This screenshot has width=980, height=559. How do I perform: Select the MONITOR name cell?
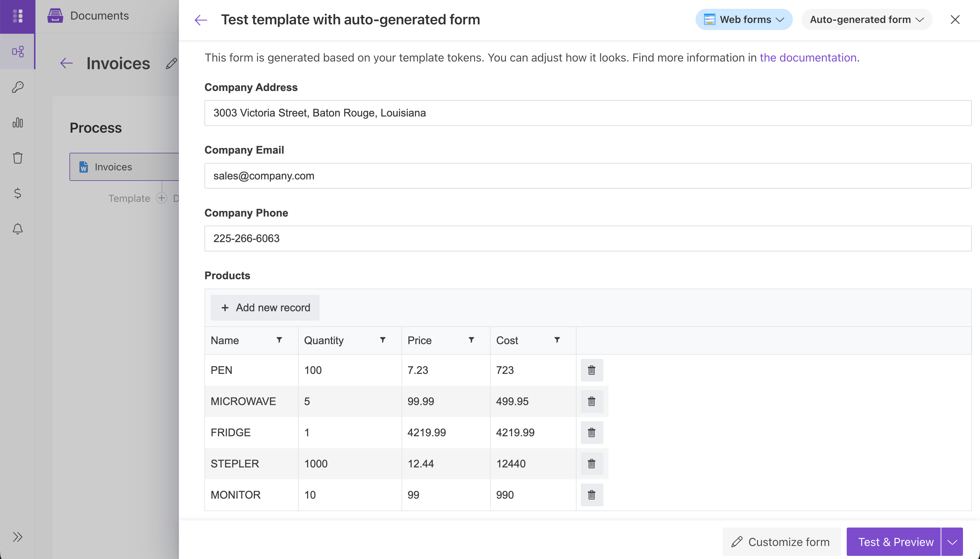[252, 495]
